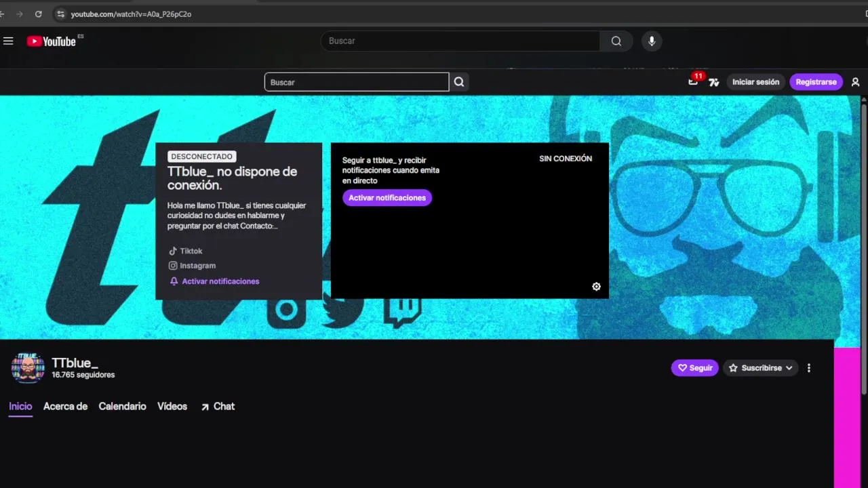View site information icon in address bar
This screenshot has height=488, width=868.
pos(60,14)
